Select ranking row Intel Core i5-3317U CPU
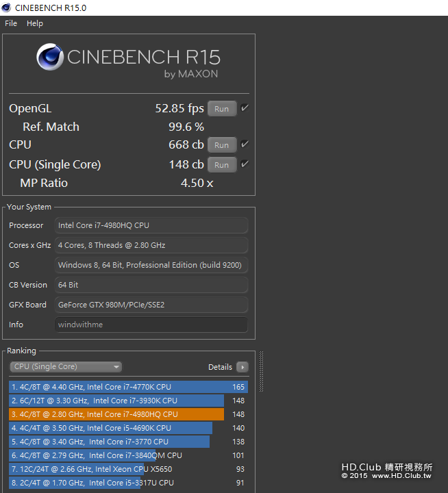The image size is (448, 493). pyautogui.click(x=128, y=483)
